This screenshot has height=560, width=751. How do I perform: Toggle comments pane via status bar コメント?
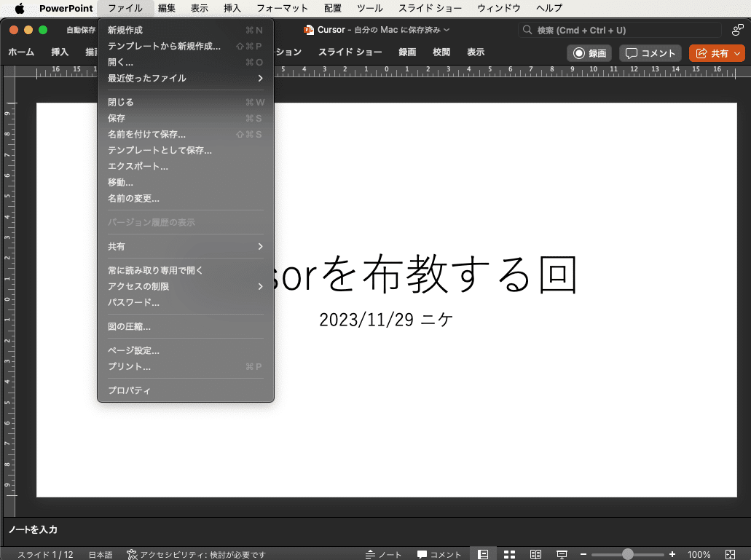tap(439, 554)
